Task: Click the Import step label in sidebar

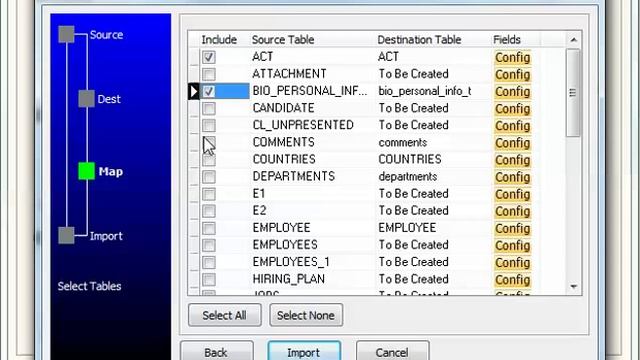Action: [106, 236]
